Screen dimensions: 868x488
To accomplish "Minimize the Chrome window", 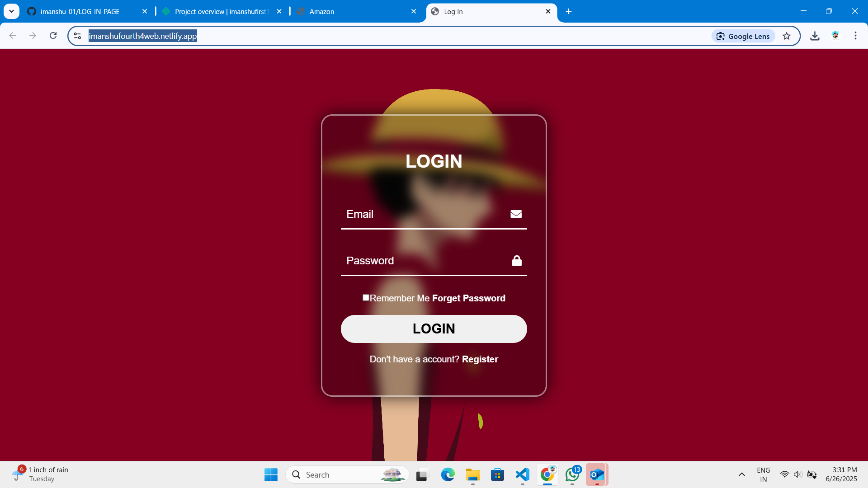I will click(803, 11).
